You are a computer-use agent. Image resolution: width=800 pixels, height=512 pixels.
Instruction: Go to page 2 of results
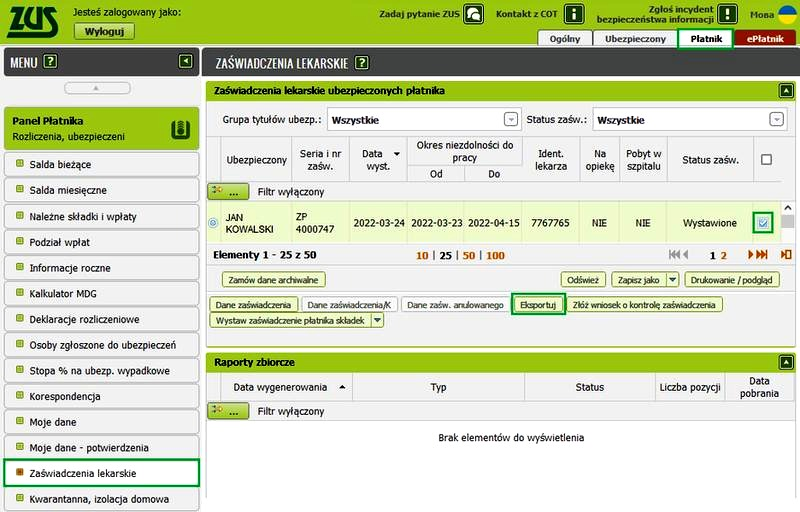pyautogui.click(x=723, y=255)
